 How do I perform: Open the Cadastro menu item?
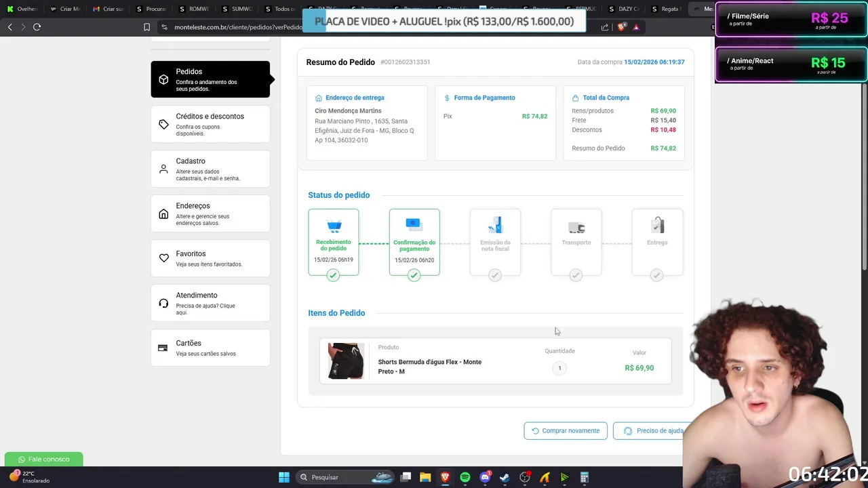(x=210, y=169)
